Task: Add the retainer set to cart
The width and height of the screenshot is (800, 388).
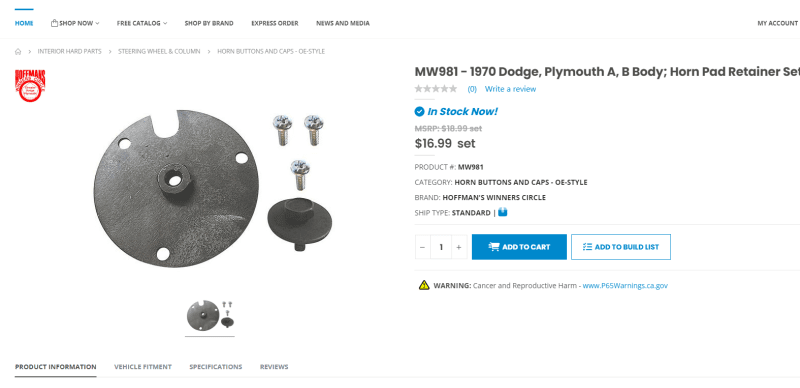Action: pyautogui.click(x=519, y=247)
